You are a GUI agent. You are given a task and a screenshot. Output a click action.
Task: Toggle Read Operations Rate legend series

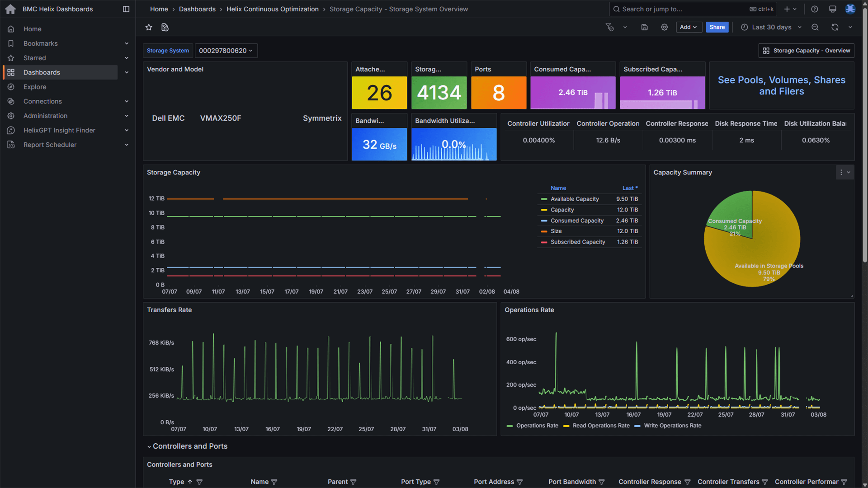click(600, 426)
